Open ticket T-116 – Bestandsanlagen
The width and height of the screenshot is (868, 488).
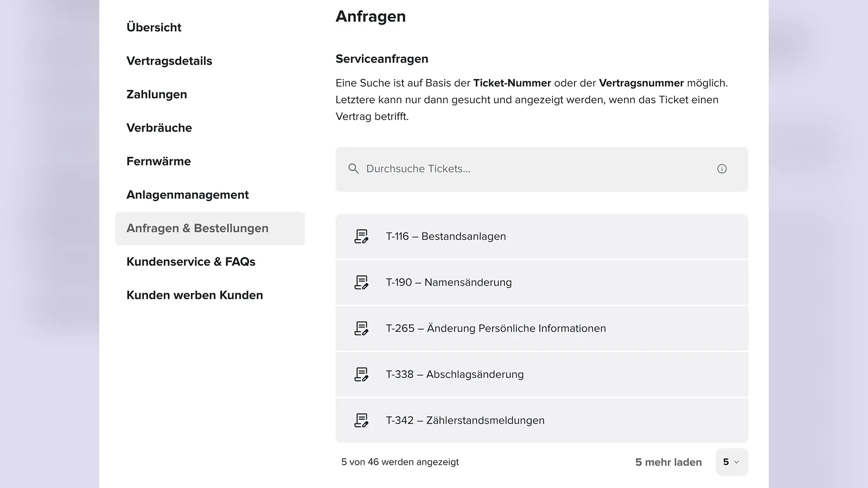[x=541, y=236]
